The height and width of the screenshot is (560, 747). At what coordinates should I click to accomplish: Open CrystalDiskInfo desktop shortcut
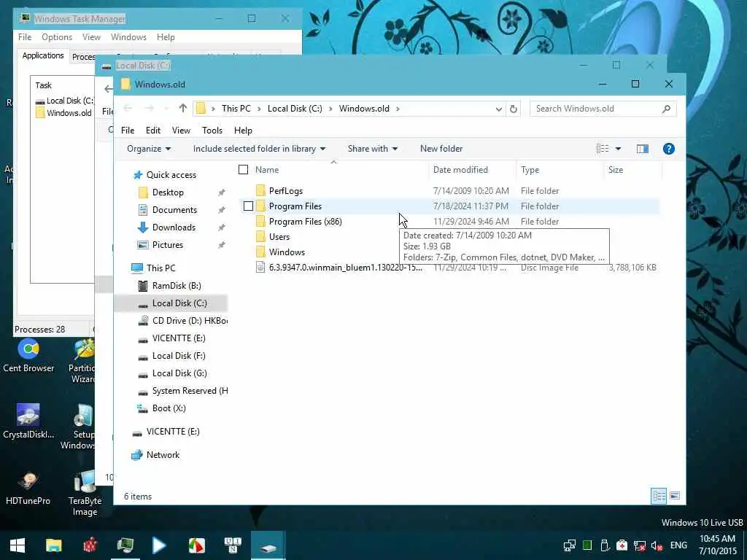(28, 422)
